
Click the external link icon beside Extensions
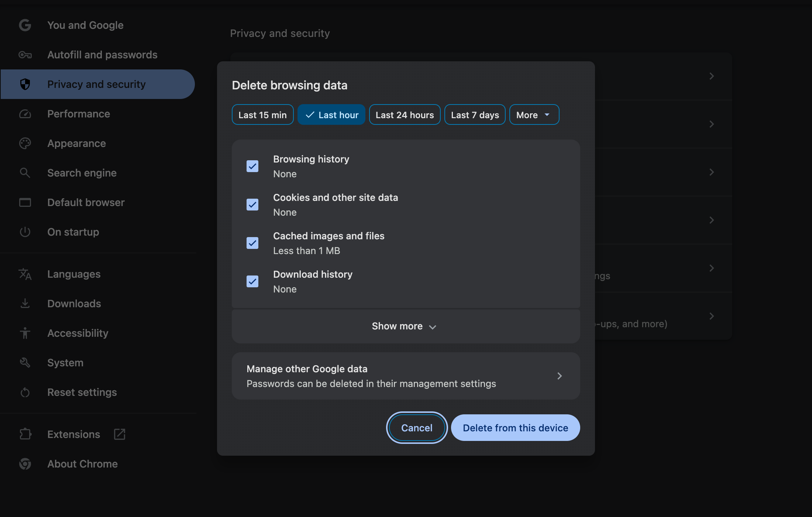[x=120, y=434]
